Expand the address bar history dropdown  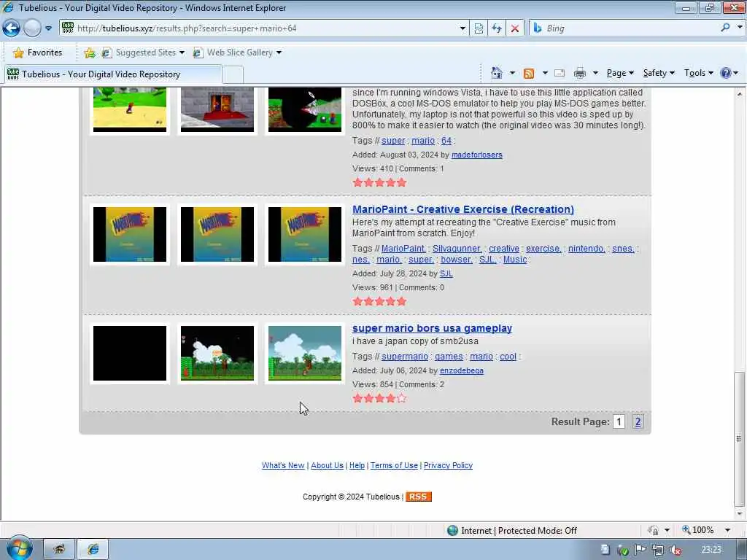[462, 28]
